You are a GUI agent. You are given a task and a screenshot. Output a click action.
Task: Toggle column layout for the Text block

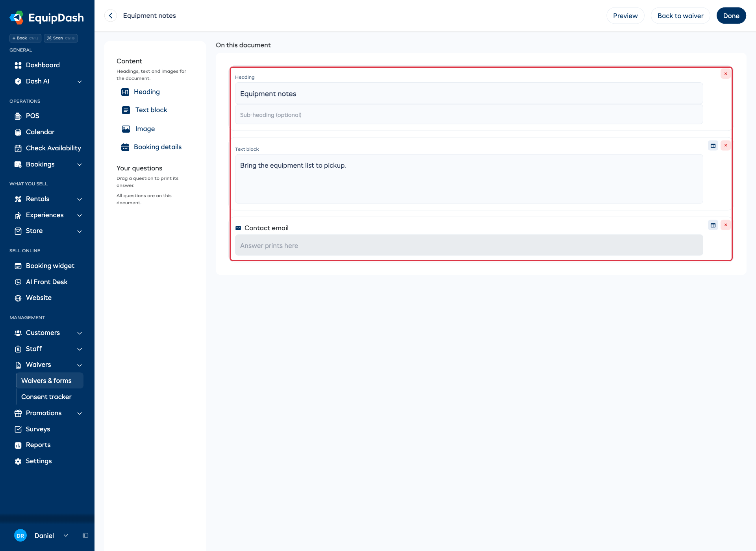713,146
